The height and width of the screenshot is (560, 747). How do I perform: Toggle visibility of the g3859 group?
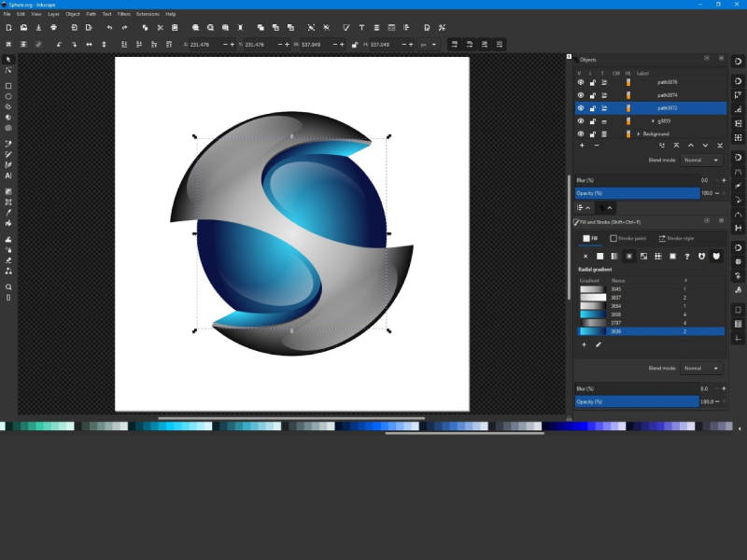[x=581, y=120]
